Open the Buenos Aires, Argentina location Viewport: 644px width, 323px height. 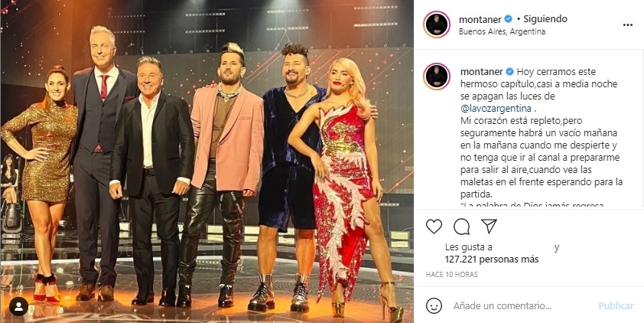502,31
